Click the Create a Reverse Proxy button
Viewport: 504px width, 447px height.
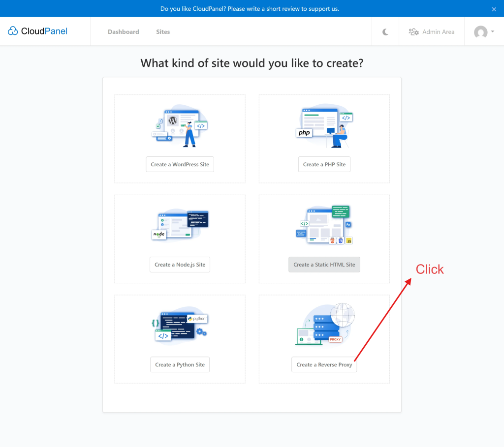[324, 365]
